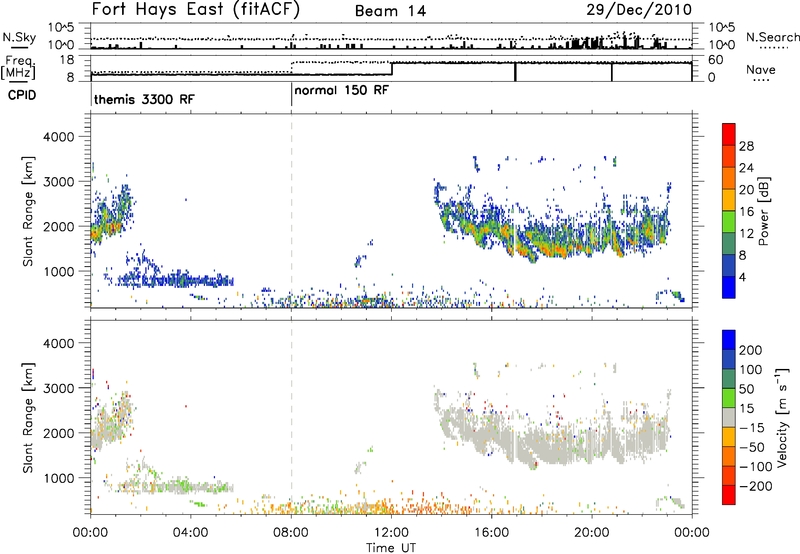
Task: Click the blue top of the Velocity colorbar
Action: [x=729, y=339]
